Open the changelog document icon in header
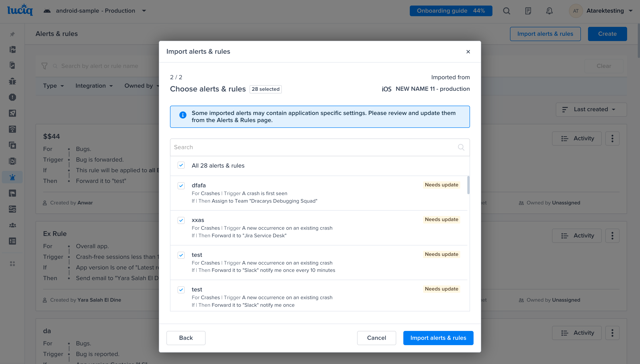 pos(528,11)
